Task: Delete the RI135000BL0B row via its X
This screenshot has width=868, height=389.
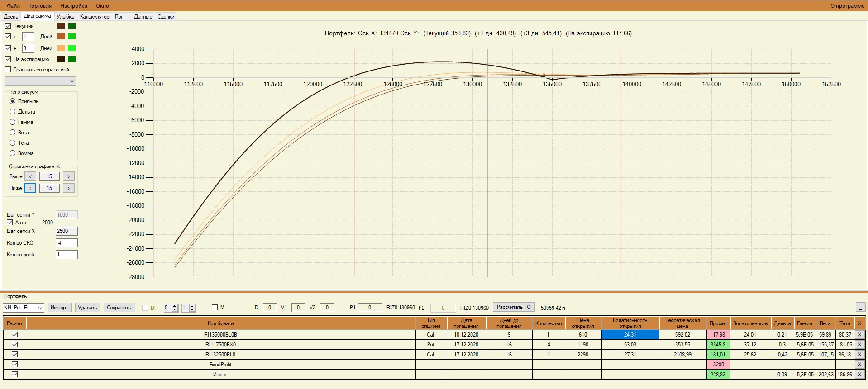Action: 859,335
